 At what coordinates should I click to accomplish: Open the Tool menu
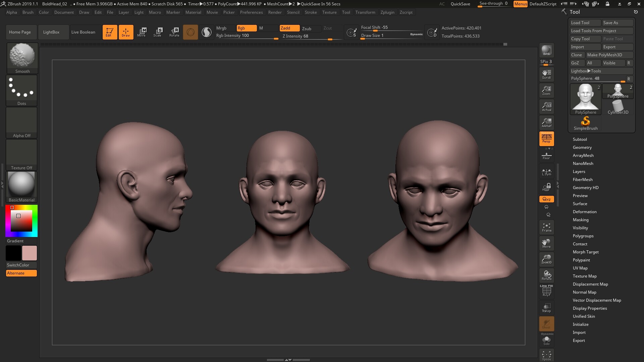pyautogui.click(x=345, y=12)
